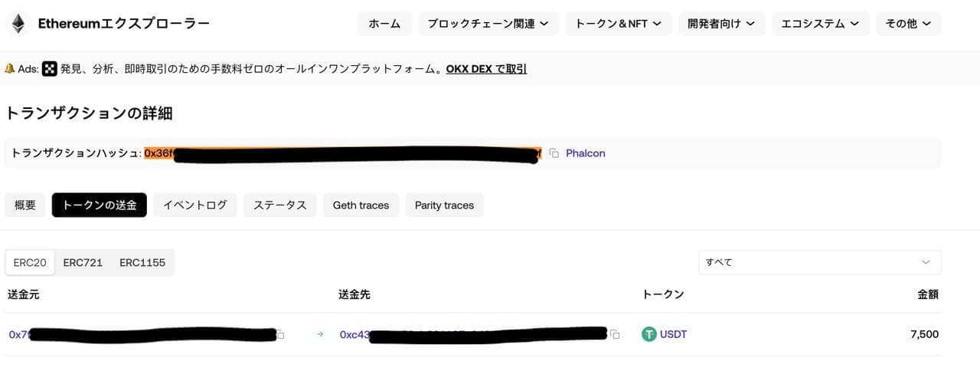Switch to ERC721 token type
This screenshot has width=980, height=381.
point(83,262)
